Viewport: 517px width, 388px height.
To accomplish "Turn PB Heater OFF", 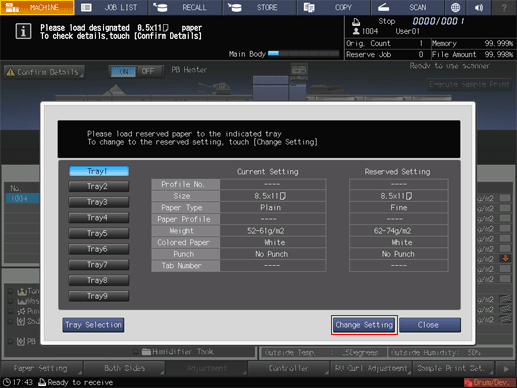I will pos(149,71).
